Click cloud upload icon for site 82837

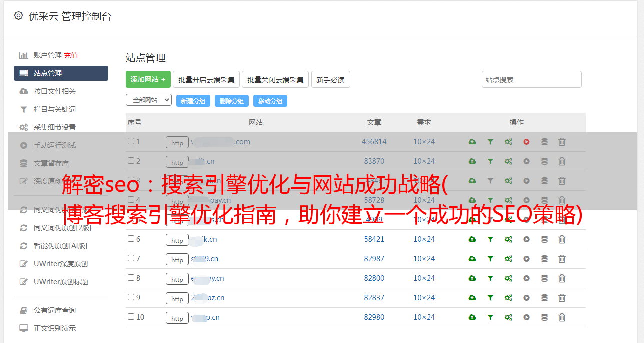(x=472, y=298)
